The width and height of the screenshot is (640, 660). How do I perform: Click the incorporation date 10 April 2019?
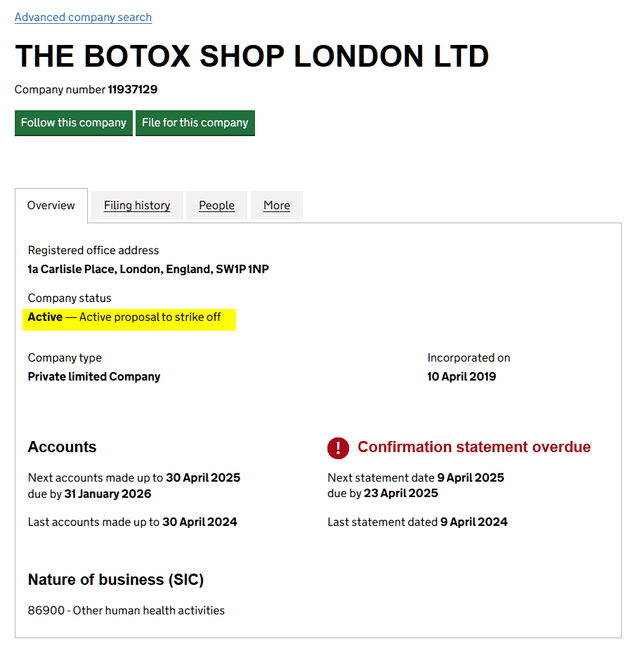[461, 377]
